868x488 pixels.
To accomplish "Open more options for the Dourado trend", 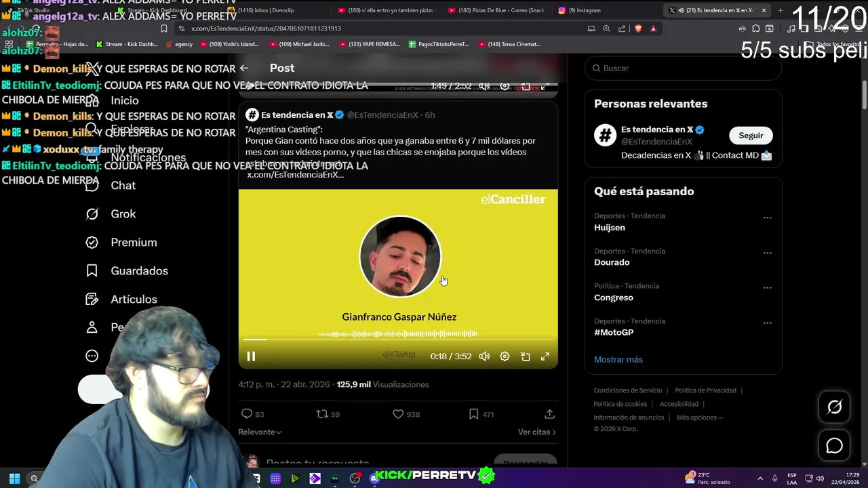I will click(767, 253).
